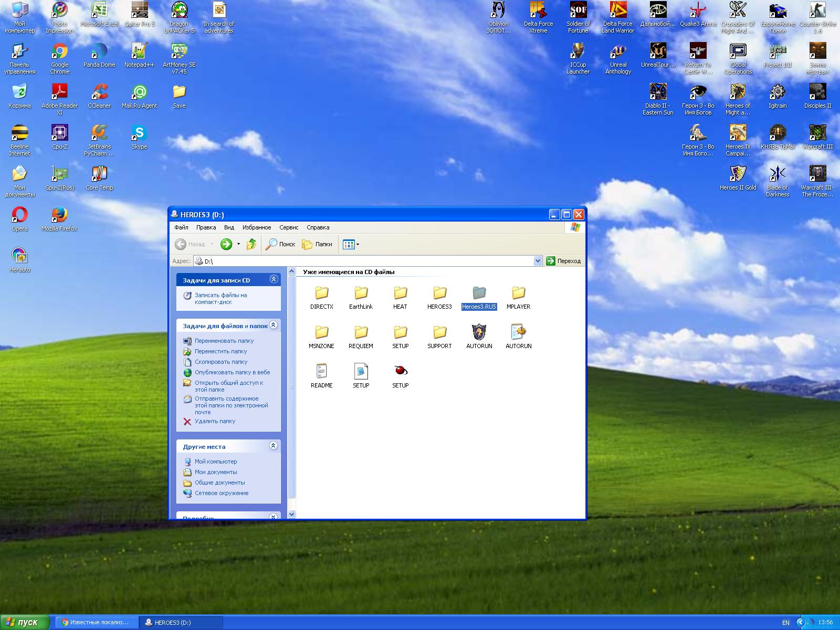Click the Up folder toolbar icon

pos(251,244)
